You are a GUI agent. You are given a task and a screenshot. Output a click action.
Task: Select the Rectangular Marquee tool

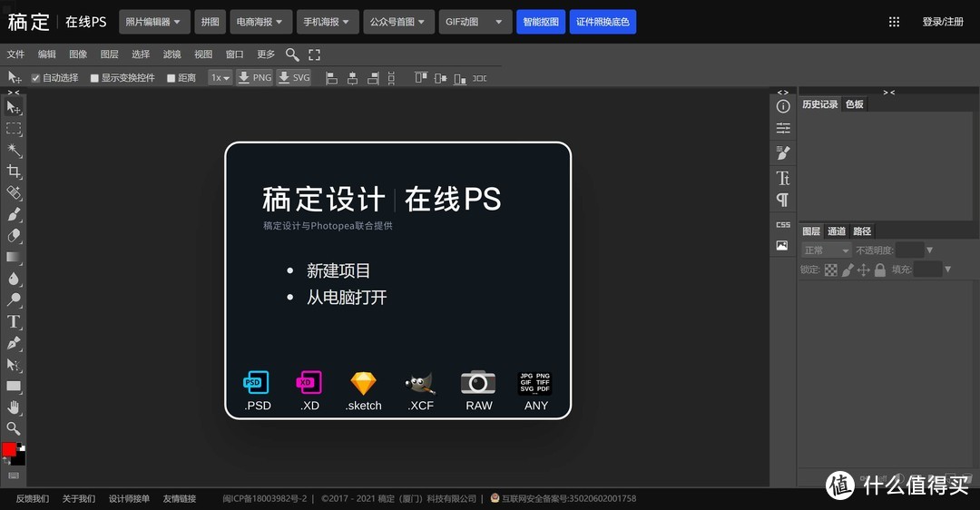pyautogui.click(x=13, y=129)
